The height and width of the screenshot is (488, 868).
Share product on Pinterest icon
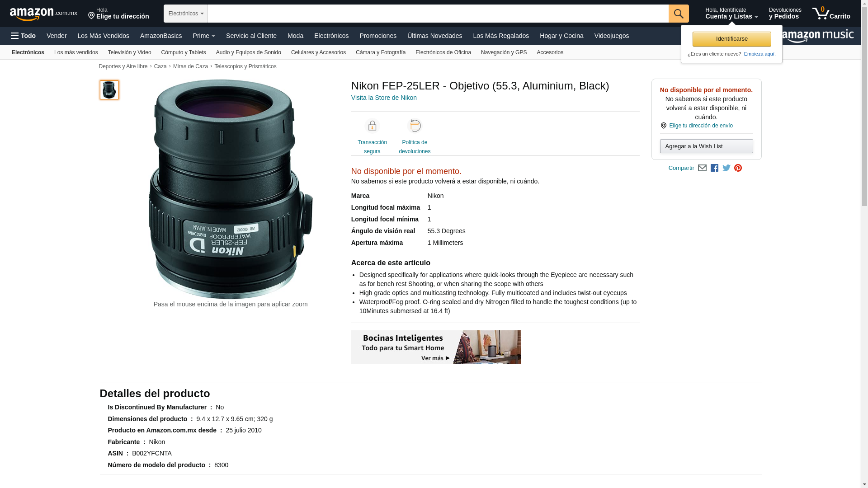(x=738, y=168)
